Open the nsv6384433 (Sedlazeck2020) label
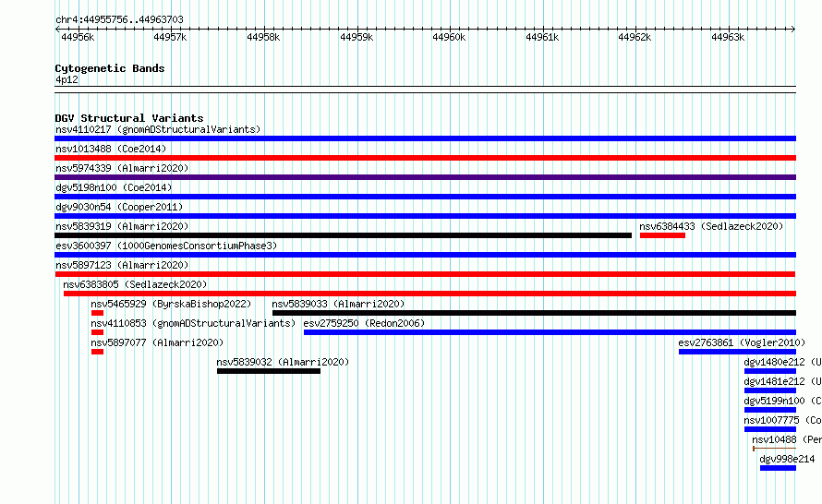This screenshot has width=822, height=504. (x=711, y=226)
